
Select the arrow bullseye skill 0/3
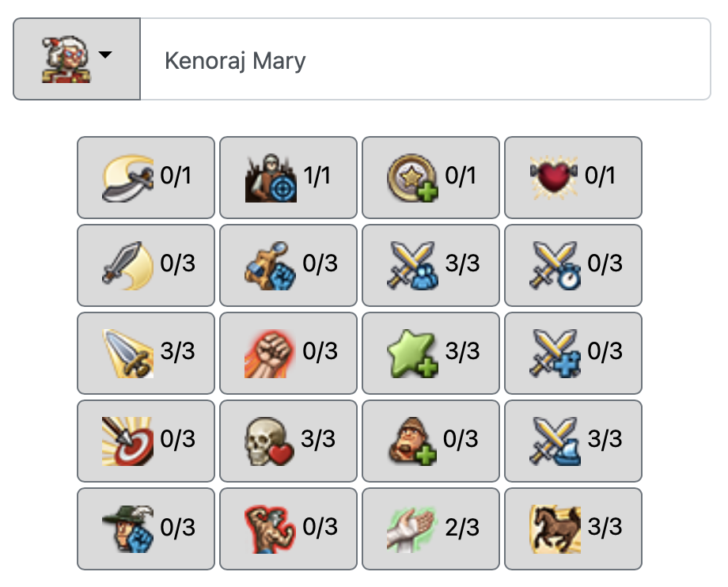pyautogui.click(x=146, y=441)
